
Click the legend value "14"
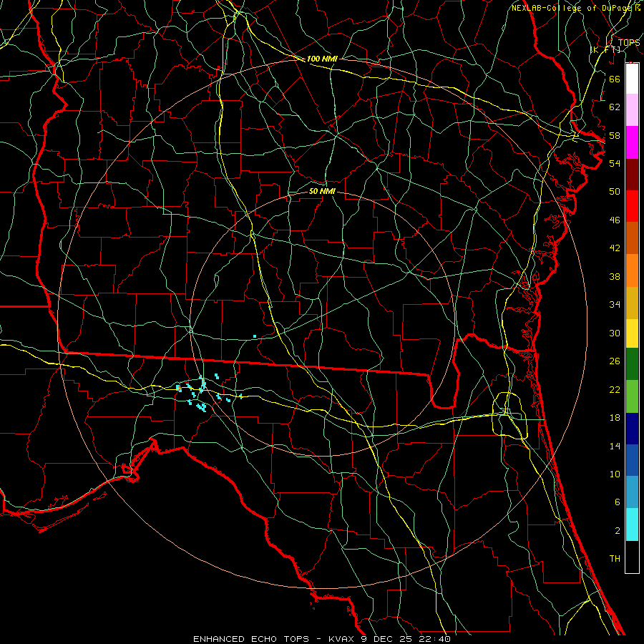[615, 446]
